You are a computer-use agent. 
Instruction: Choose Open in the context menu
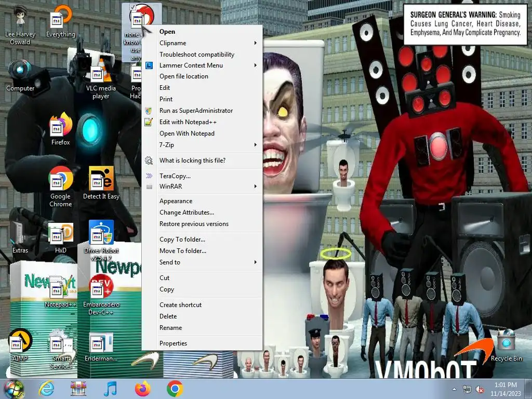[202, 32]
